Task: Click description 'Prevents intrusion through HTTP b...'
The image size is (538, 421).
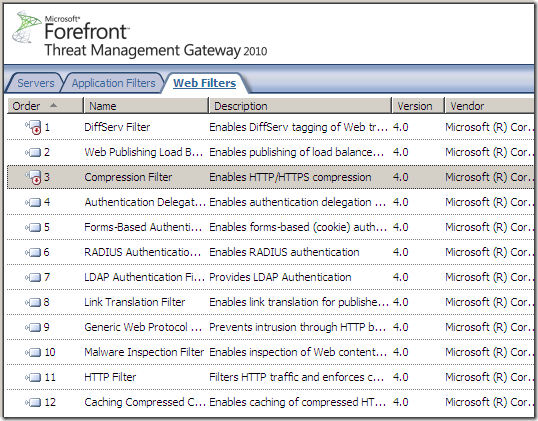Action: coord(297,327)
